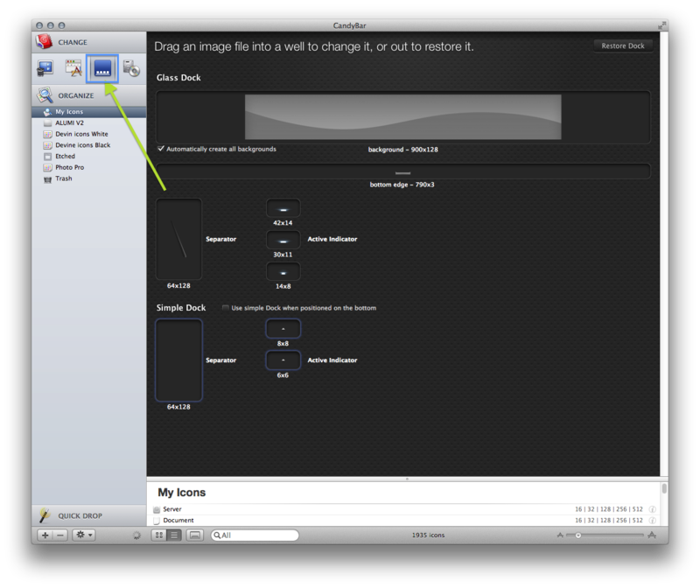Screen dimensions: 700x588
Task: Open the gear action menu
Action: click(83, 535)
